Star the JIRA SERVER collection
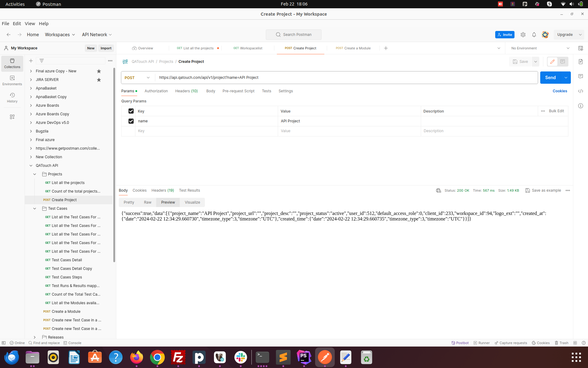Viewport: 588px width, 368px height. click(x=99, y=80)
